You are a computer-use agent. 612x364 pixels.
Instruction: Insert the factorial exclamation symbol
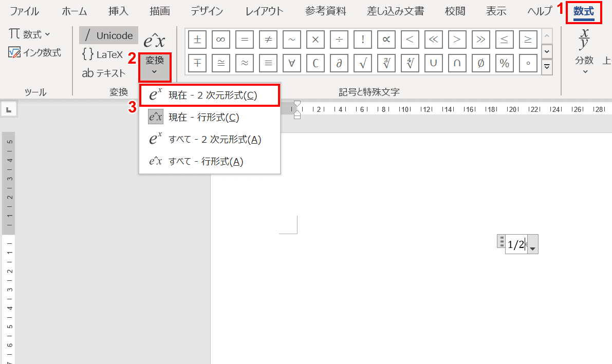click(x=363, y=40)
